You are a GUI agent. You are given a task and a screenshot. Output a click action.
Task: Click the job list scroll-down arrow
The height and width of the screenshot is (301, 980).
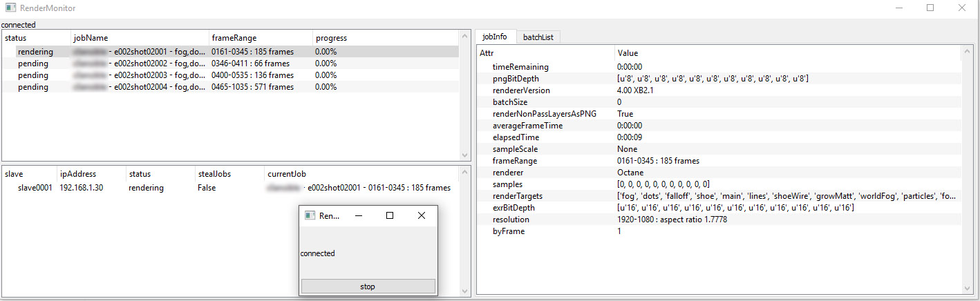[x=465, y=156]
